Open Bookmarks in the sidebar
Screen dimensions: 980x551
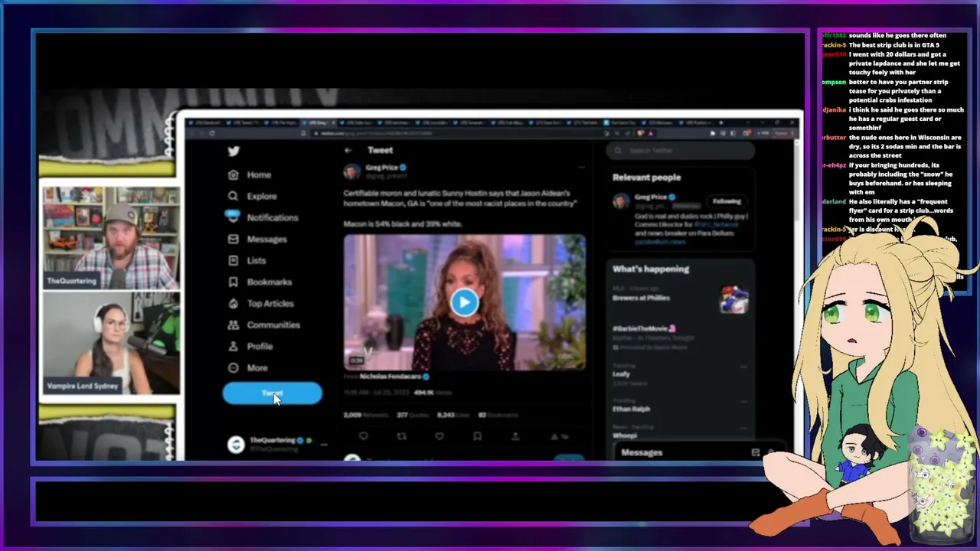(260, 282)
